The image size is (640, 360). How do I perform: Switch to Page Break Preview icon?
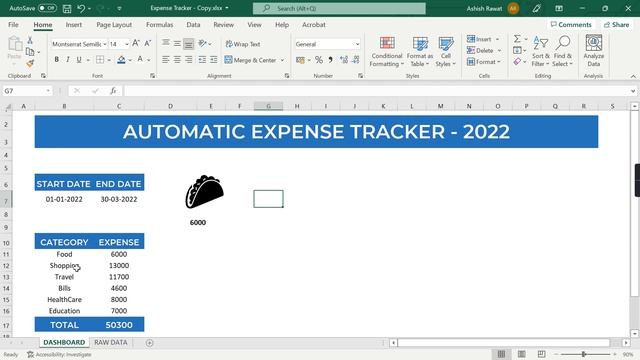[x=541, y=354]
